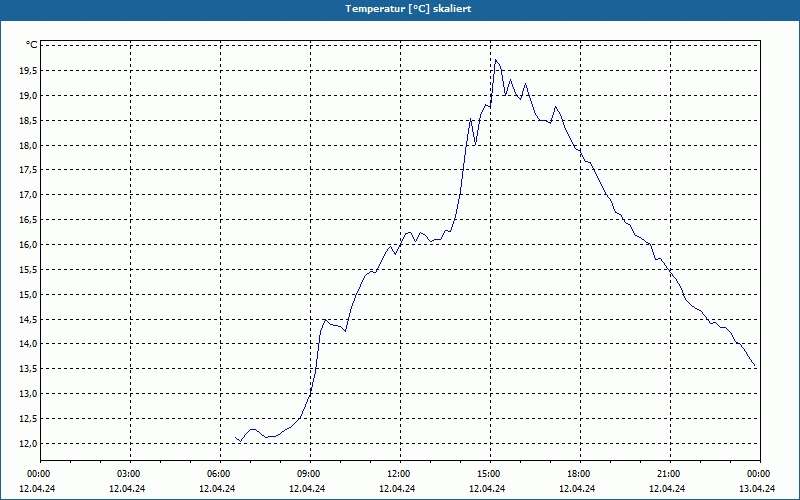This screenshot has height=500, width=800.
Task: Click the 12.04.24 date under 12:00
Action: pos(397,488)
